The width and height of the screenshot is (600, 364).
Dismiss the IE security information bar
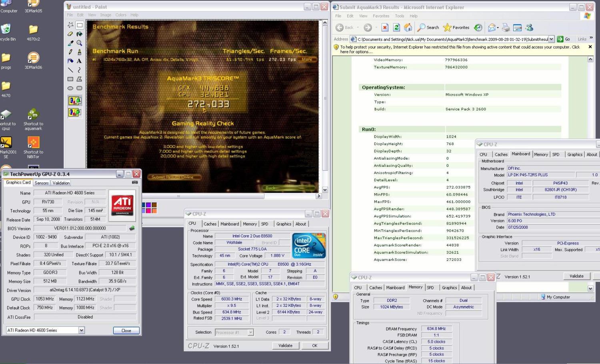click(x=590, y=47)
